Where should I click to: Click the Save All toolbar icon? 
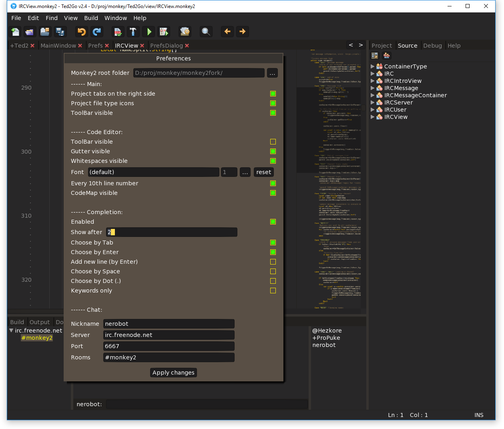(x=60, y=32)
